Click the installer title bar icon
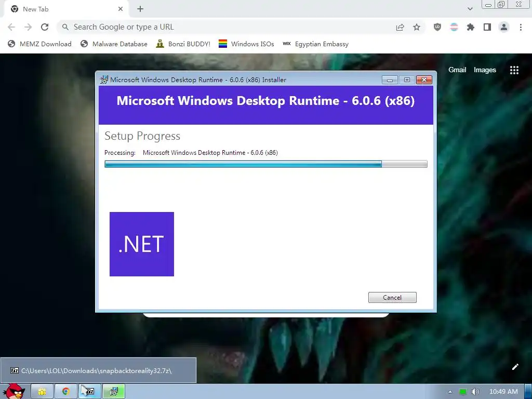The width and height of the screenshot is (532, 399). (104, 79)
